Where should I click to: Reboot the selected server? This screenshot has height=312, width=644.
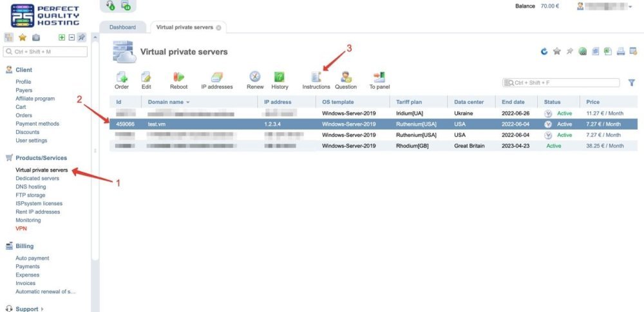(x=178, y=81)
